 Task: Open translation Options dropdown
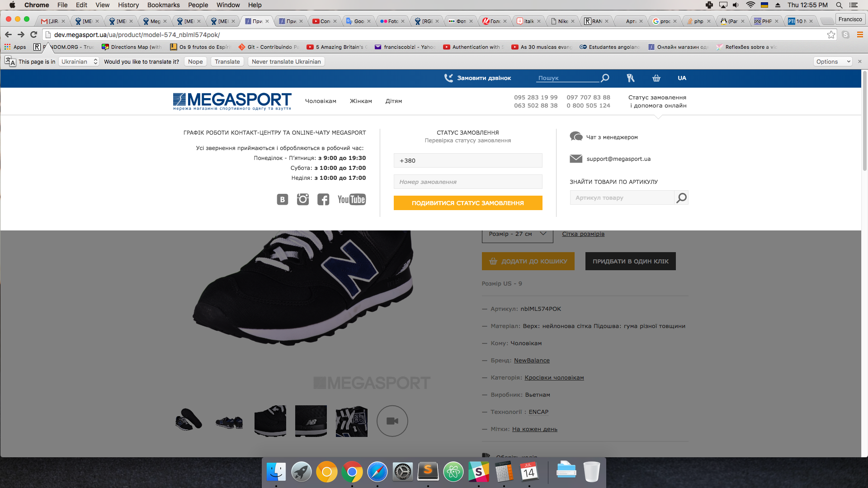tap(833, 61)
